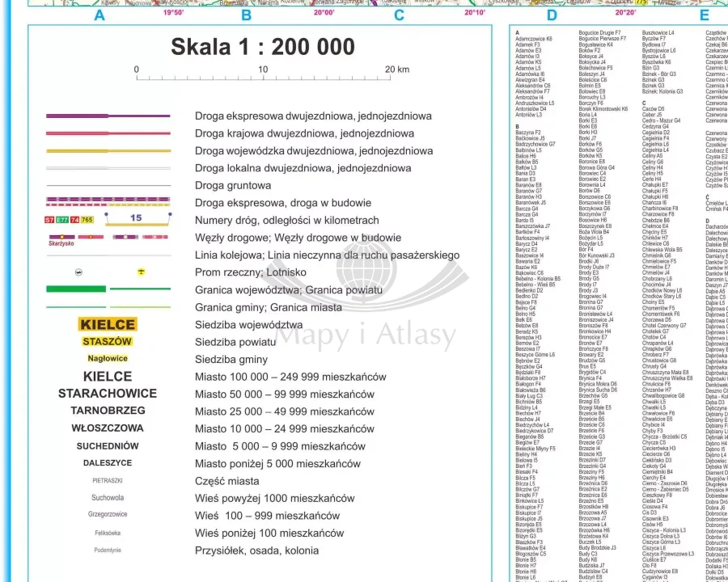Click the thick green voivodeship border sample
The height and width of the screenshot is (582, 728).
76,289
